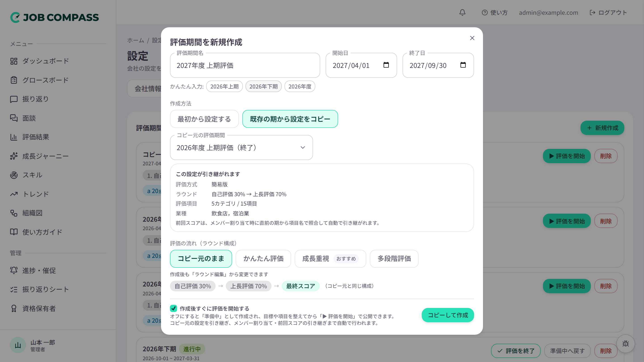Choose かんたん評価 round structure
The image size is (644, 362).
(x=263, y=259)
